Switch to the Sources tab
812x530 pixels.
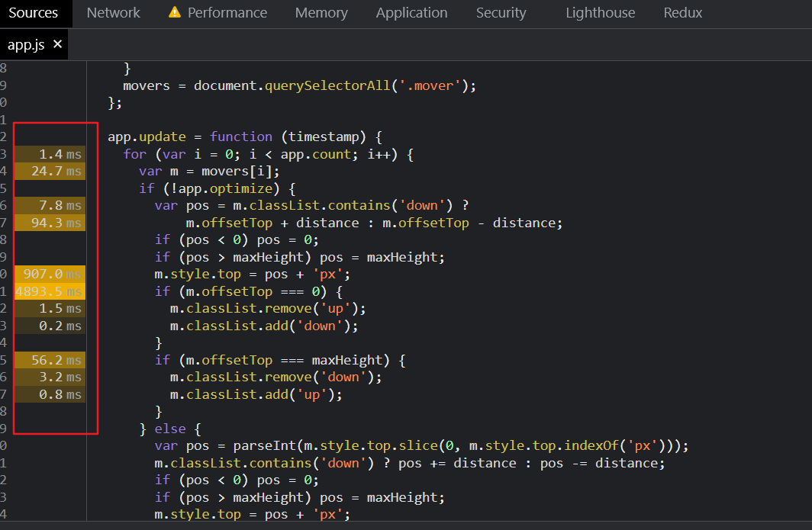point(33,13)
